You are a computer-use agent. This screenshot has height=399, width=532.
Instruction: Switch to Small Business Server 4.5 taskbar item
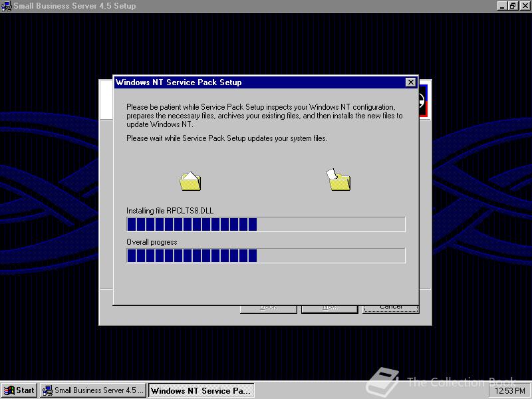click(93, 390)
